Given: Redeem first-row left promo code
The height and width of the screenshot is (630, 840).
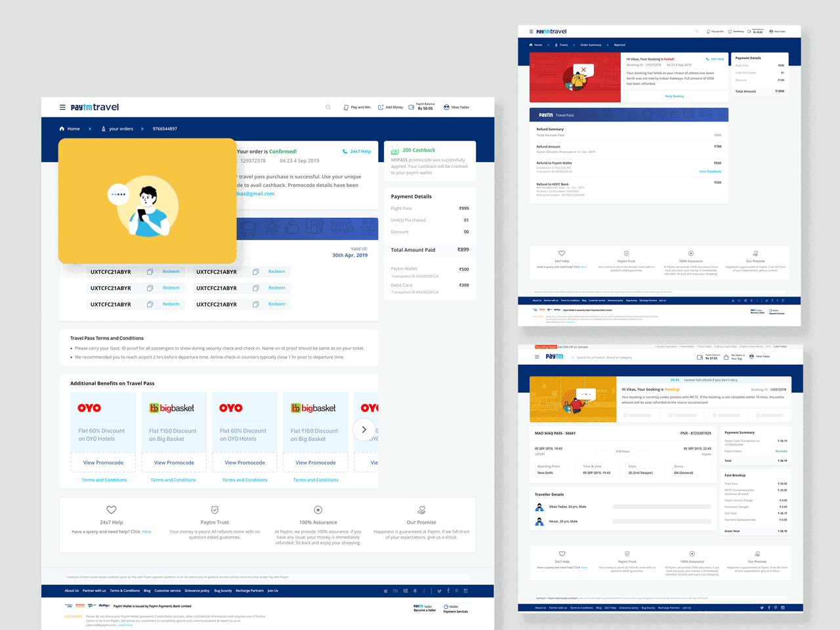Looking at the screenshot, I should [x=171, y=272].
